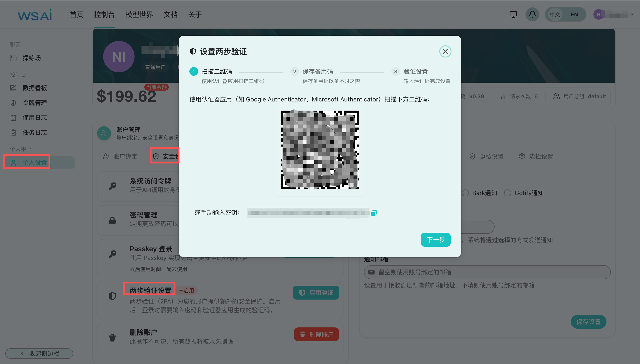The image size is (640, 364).
Task: Click the 通知邮箱 input field
Action: click(x=487, y=272)
